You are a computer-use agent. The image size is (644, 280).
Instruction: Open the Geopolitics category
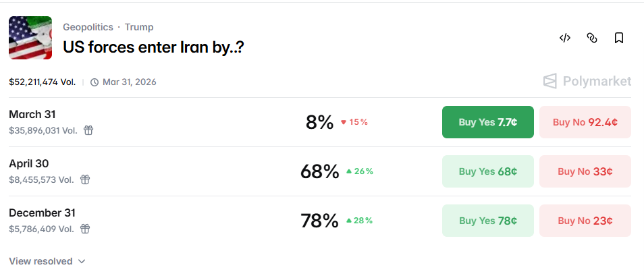(x=87, y=27)
